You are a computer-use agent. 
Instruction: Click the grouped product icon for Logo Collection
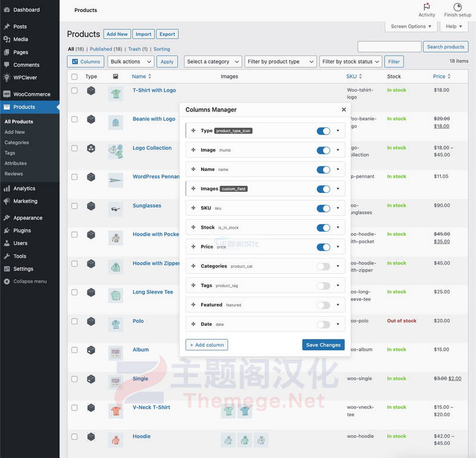tap(91, 148)
